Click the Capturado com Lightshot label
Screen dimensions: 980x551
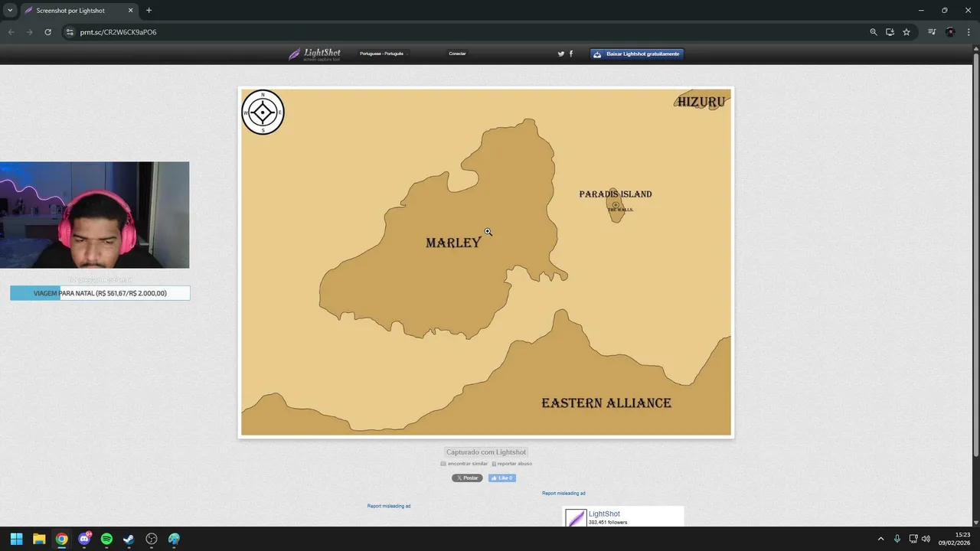click(486, 452)
